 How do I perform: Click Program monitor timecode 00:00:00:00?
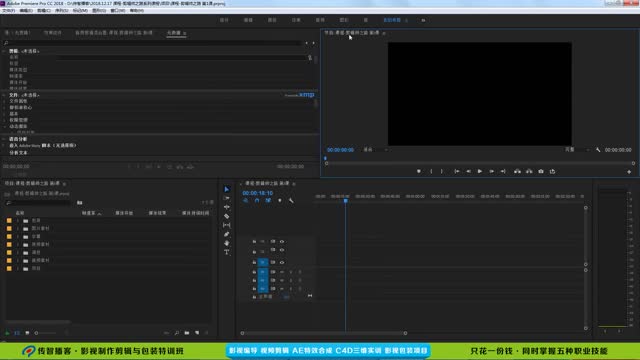(340, 150)
